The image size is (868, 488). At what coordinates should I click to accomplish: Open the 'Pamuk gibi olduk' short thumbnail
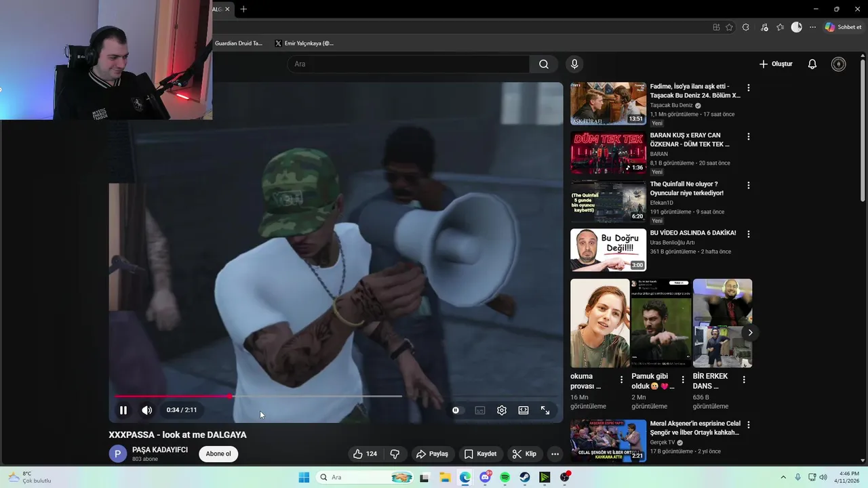tap(660, 323)
